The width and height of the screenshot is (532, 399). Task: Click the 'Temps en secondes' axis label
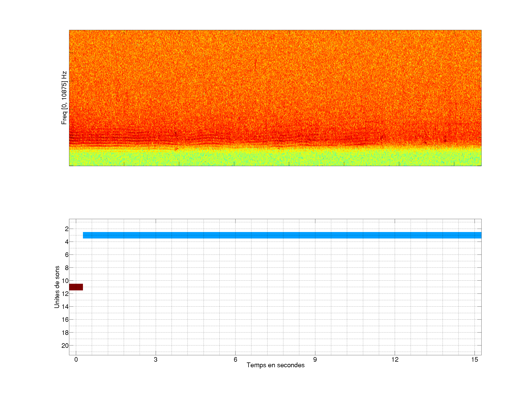pos(275,365)
